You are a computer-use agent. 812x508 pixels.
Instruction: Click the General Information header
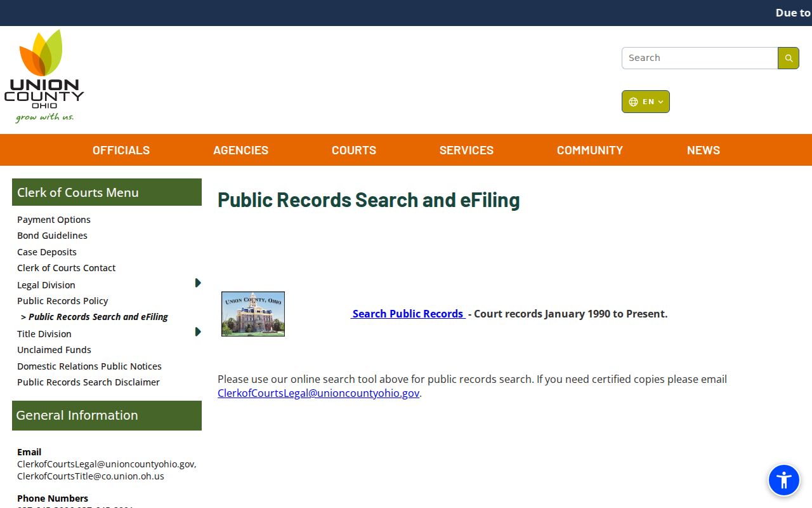[x=107, y=415]
